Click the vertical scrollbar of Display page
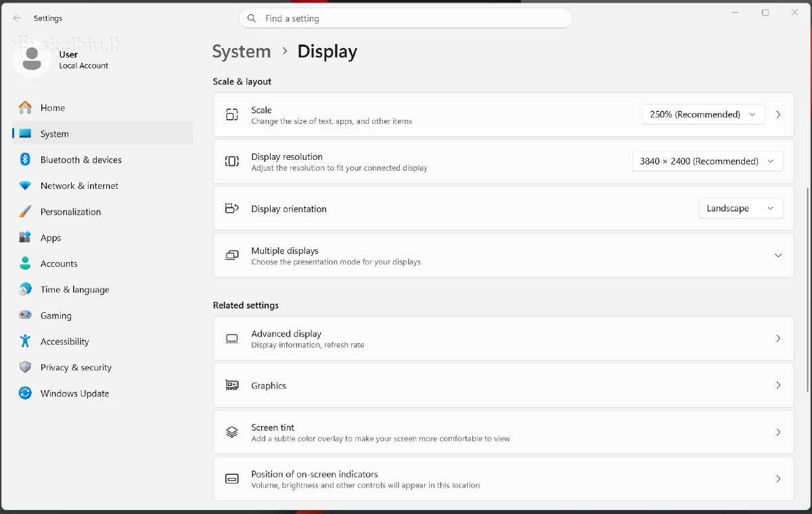The width and height of the screenshot is (812, 514). 808,290
